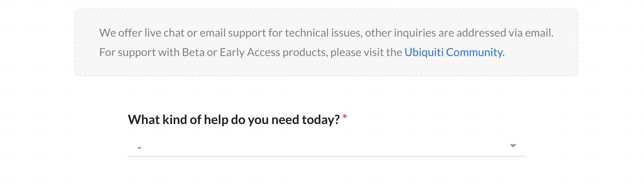Click the phrase "please visit the"
The width and height of the screenshot is (644, 190).
point(366,52)
